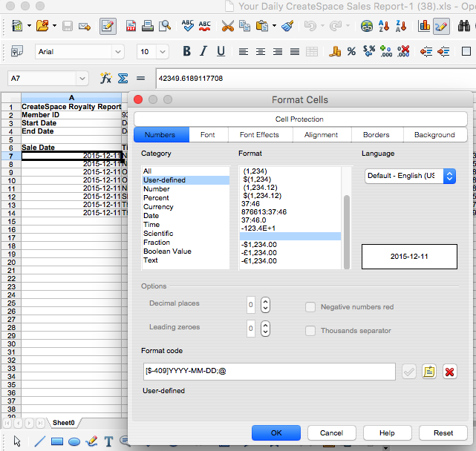
Task: Click the Cut scissors icon
Action: click(x=227, y=26)
